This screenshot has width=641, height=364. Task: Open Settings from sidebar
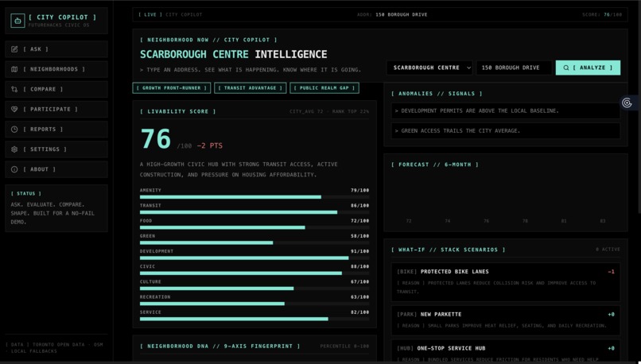click(56, 149)
